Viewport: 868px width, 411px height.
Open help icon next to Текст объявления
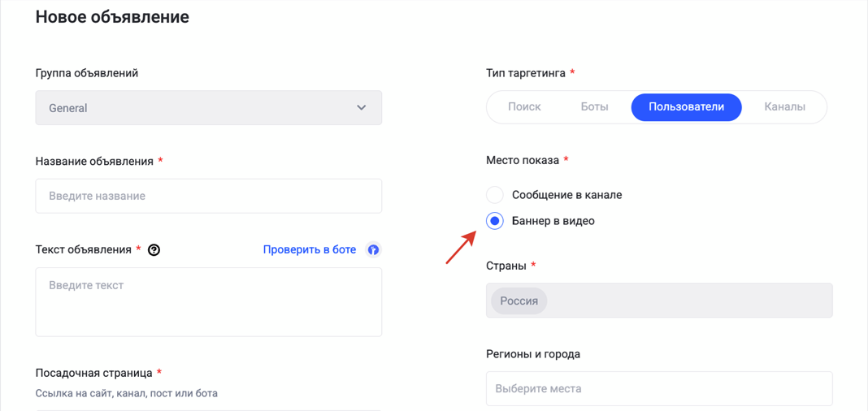pos(154,250)
